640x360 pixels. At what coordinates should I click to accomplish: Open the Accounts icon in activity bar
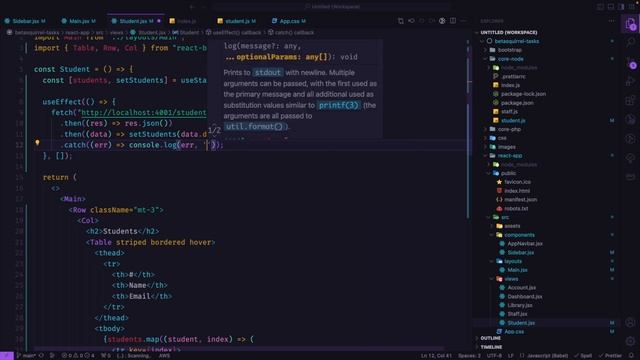(631, 322)
